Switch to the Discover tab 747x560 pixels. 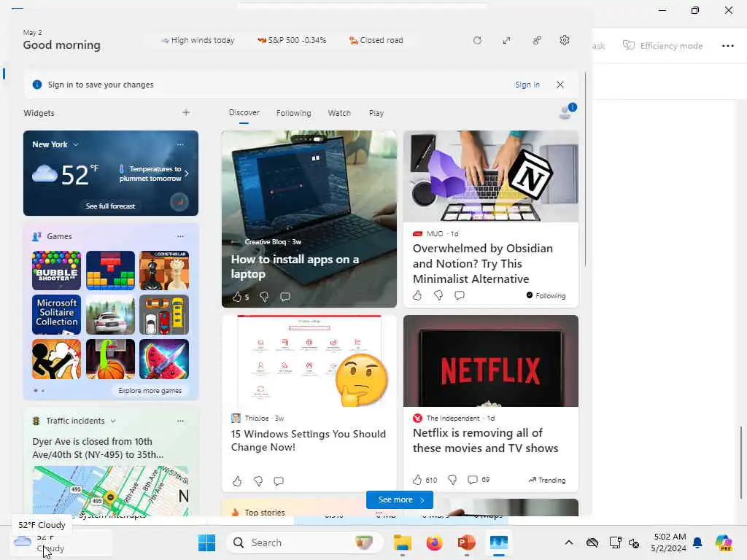point(244,112)
